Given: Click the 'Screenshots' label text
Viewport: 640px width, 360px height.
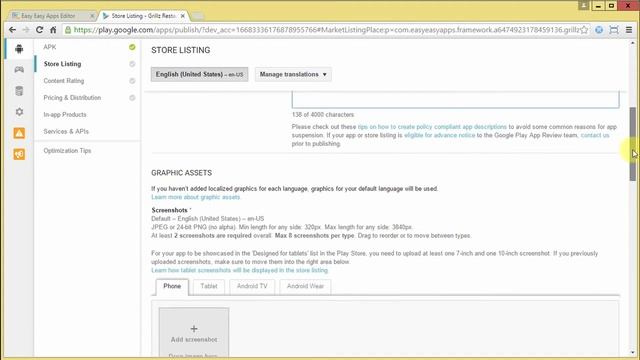Looking at the screenshot, I should [169, 210].
